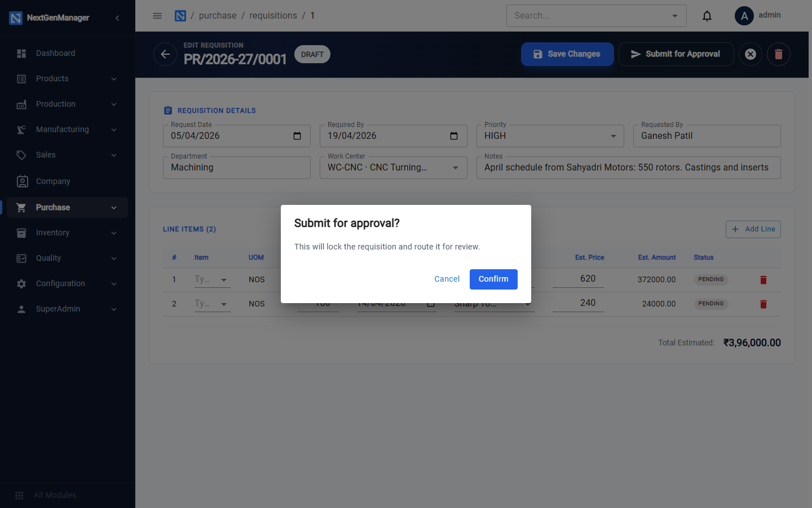This screenshot has width=812, height=508.
Task: Click the Products sidebar icon
Action: 21,79
